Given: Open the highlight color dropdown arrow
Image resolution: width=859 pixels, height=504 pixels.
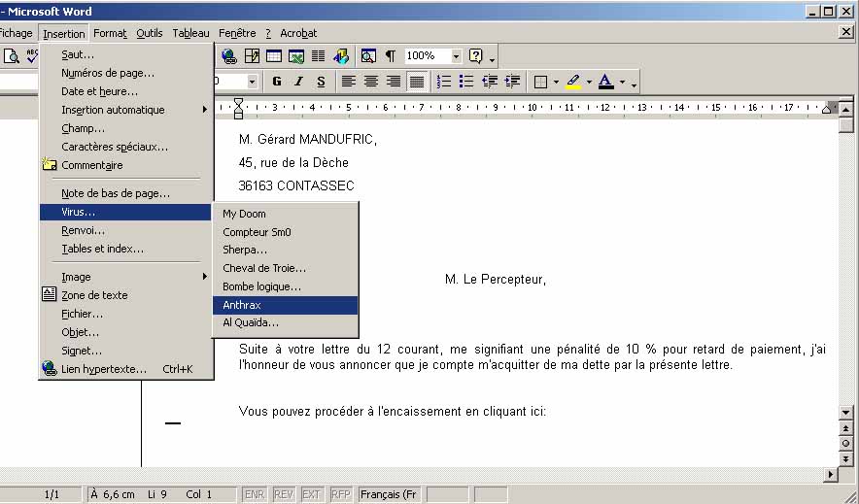Looking at the screenshot, I should [590, 83].
